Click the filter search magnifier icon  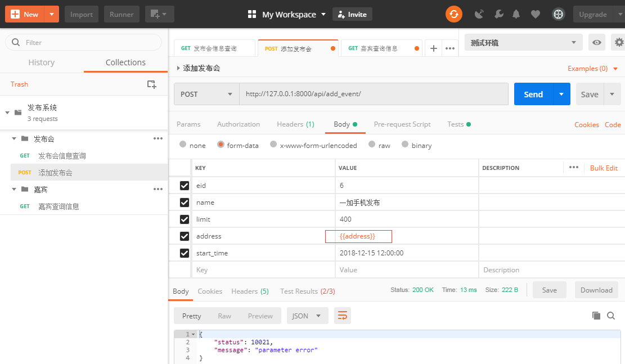click(x=16, y=42)
